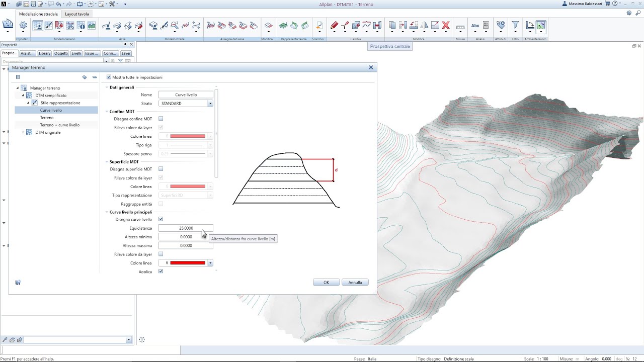Click the OK button
The width and height of the screenshot is (644, 362).
coord(326,283)
